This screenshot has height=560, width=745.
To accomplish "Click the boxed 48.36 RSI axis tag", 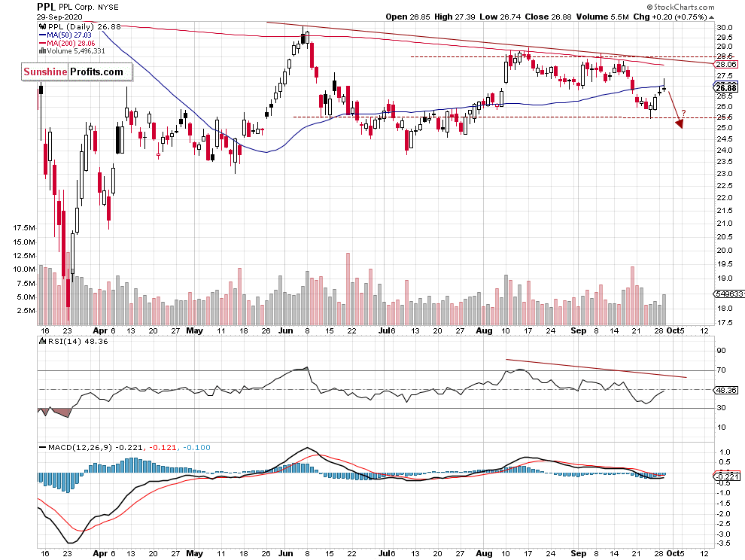I will (726, 391).
